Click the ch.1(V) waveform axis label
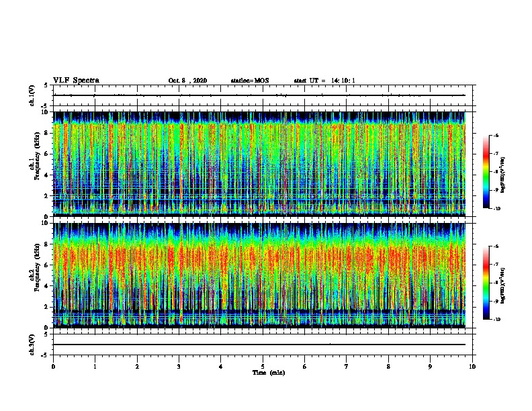This screenshot has height=411, width=532. (32, 95)
